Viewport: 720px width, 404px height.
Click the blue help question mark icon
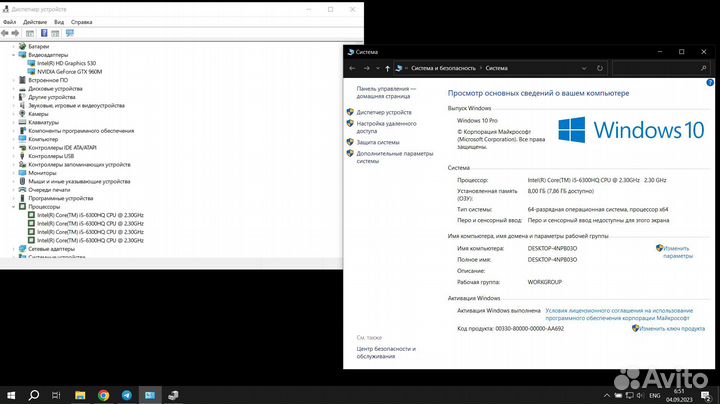click(x=710, y=83)
